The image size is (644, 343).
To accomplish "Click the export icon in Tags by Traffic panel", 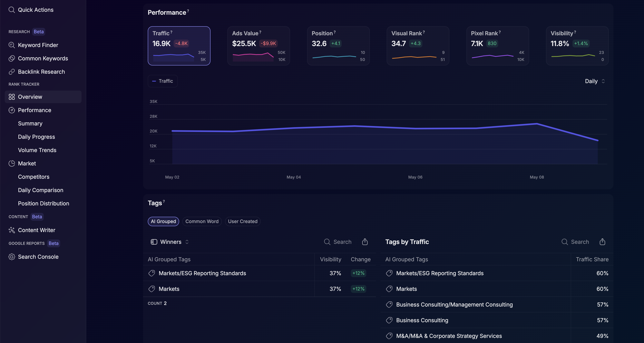I will pyautogui.click(x=602, y=242).
